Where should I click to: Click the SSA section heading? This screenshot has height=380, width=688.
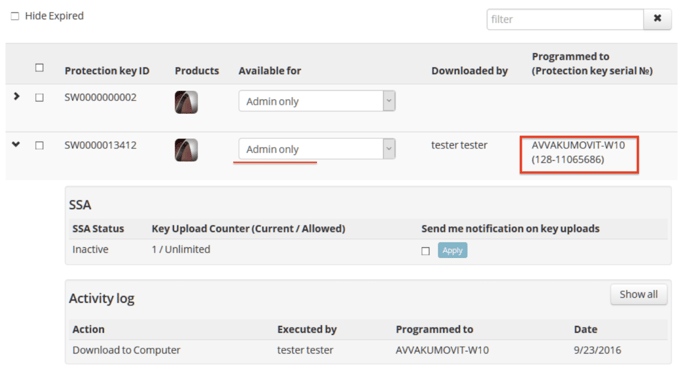point(80,205)
